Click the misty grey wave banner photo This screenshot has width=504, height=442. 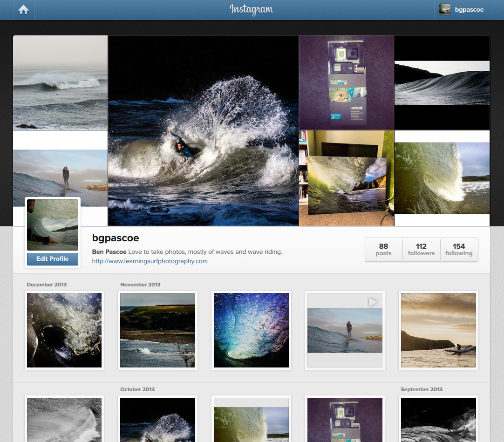(60, 82)
